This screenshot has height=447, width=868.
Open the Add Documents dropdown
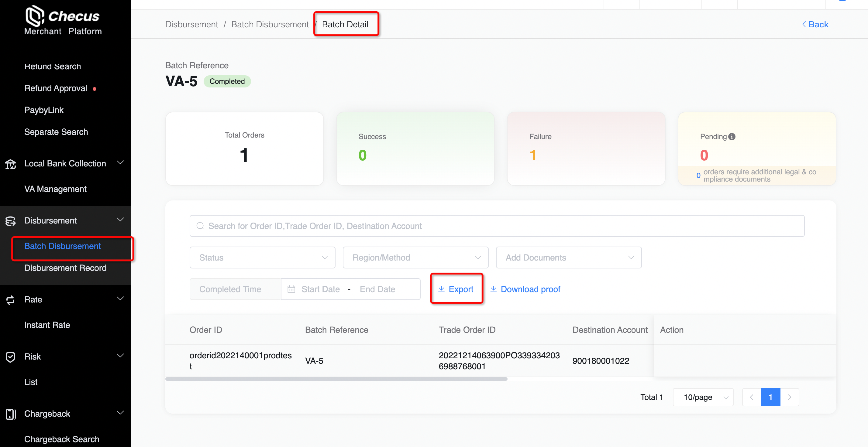click(568, 258)
